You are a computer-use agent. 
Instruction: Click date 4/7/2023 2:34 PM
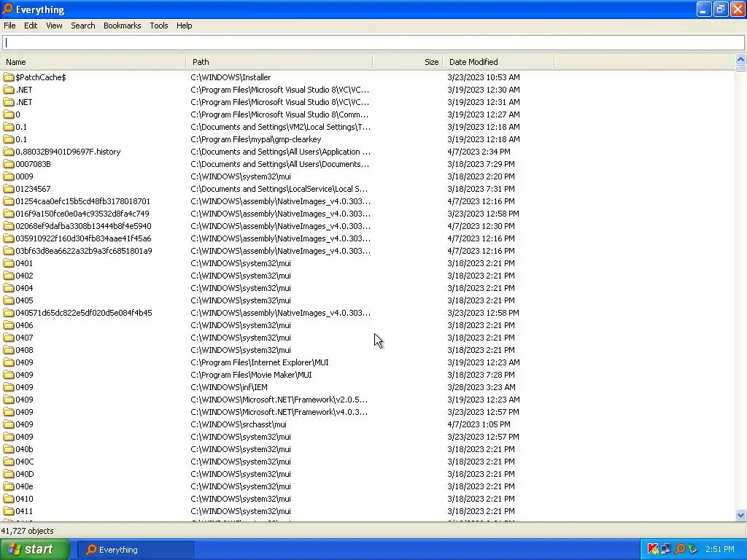479,152
